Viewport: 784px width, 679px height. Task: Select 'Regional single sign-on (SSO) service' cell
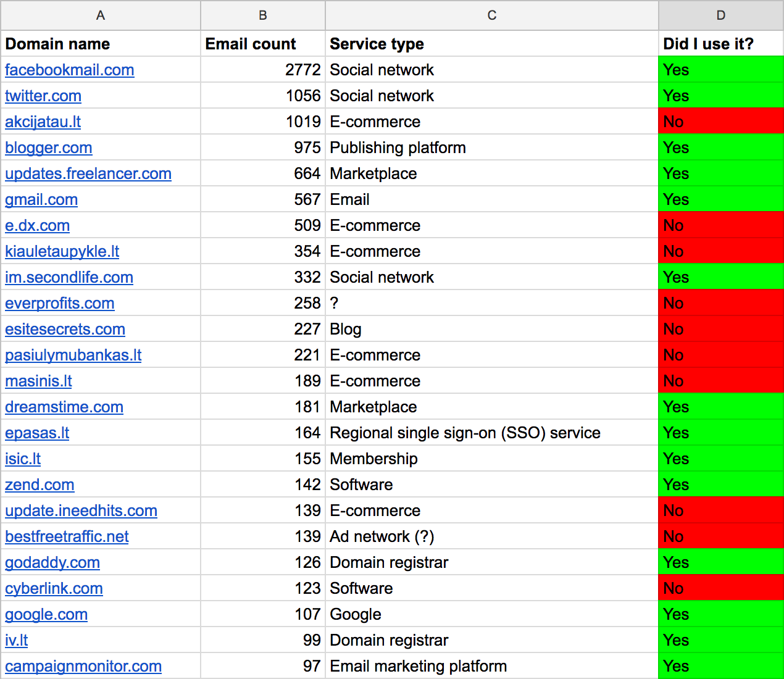[x=491, y=433]
